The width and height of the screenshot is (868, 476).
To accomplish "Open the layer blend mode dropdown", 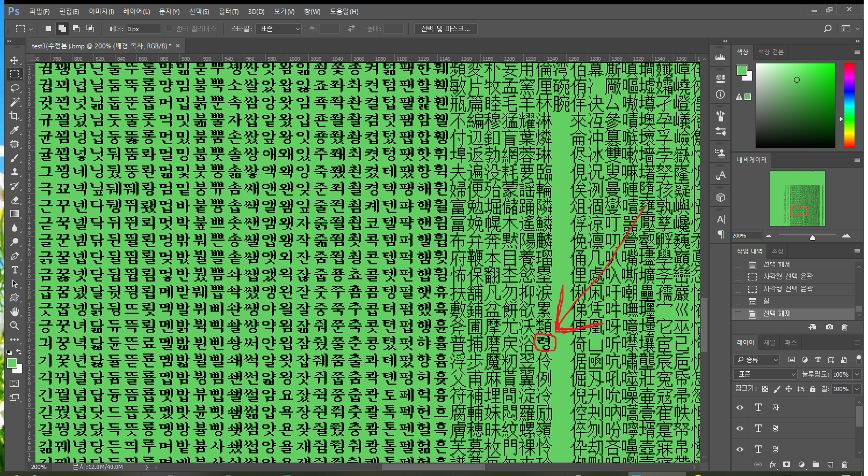I will pos(765,374).
